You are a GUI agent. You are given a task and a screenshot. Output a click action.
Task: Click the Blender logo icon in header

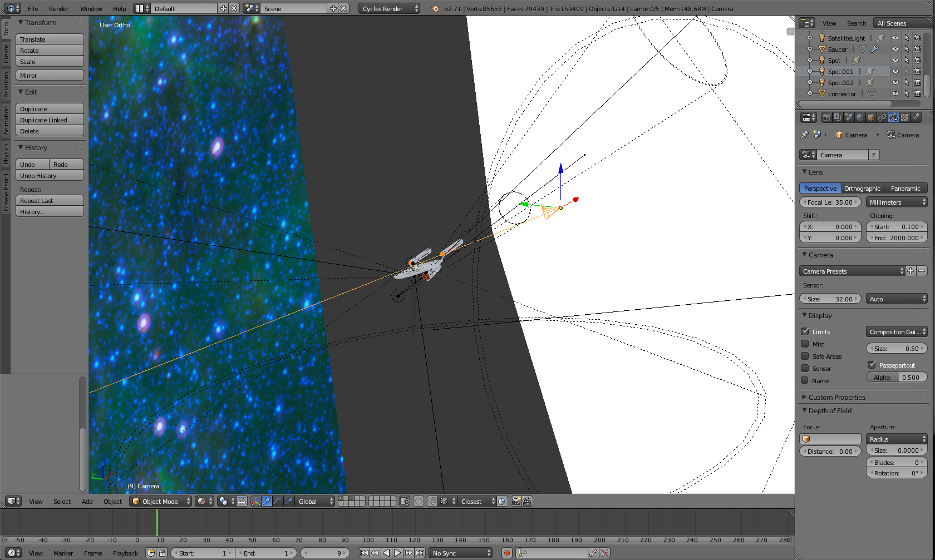[x=435, y=8]
